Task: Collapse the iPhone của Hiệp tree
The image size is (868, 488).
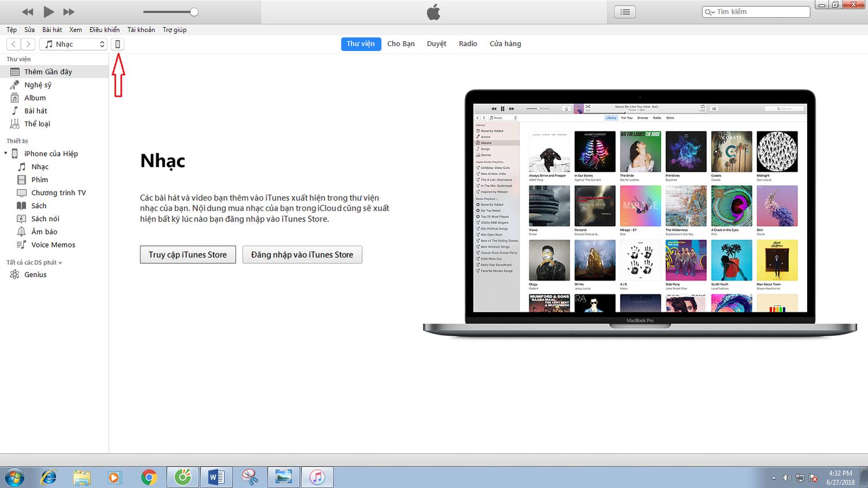Action: [6, 154]
